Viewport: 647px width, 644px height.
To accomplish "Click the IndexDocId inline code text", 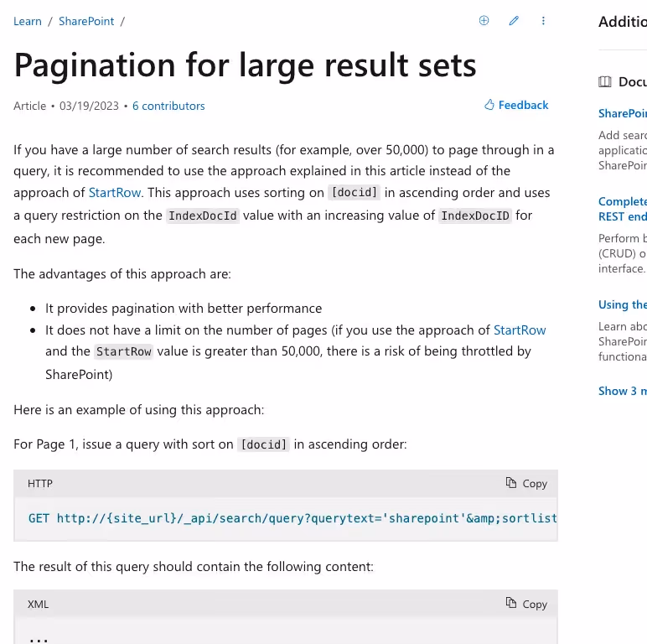I will coord(203,216).
